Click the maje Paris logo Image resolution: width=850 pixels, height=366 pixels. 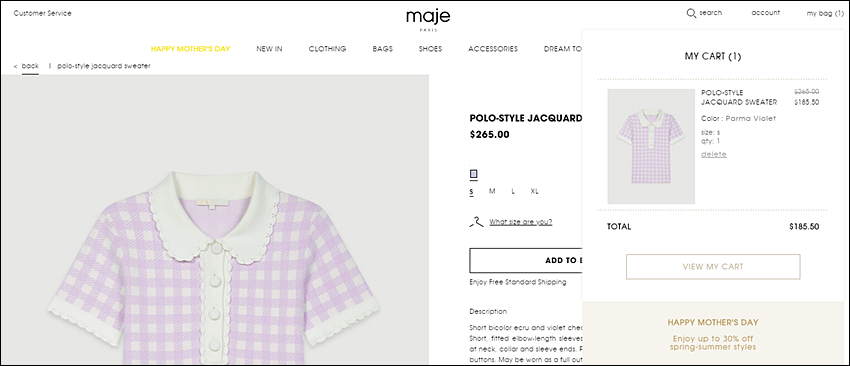pyautogui.click(x=428, y=19)
